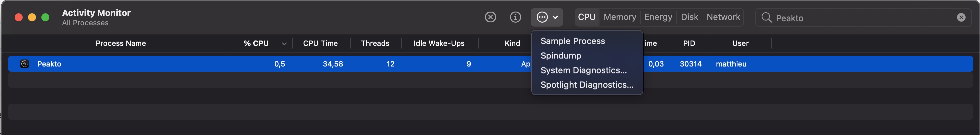Collapse the actions menu chevron

[555, 17]
